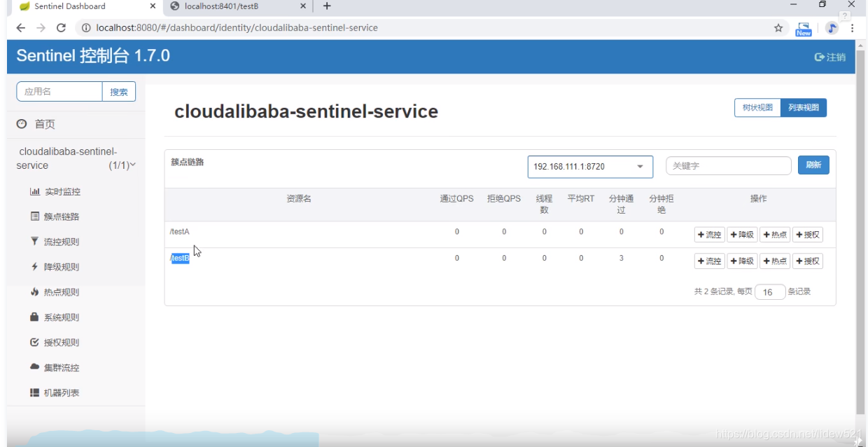The image size is (868, 447).
Task: Close the Sentinel Dashboard tab
Action: 153,6
